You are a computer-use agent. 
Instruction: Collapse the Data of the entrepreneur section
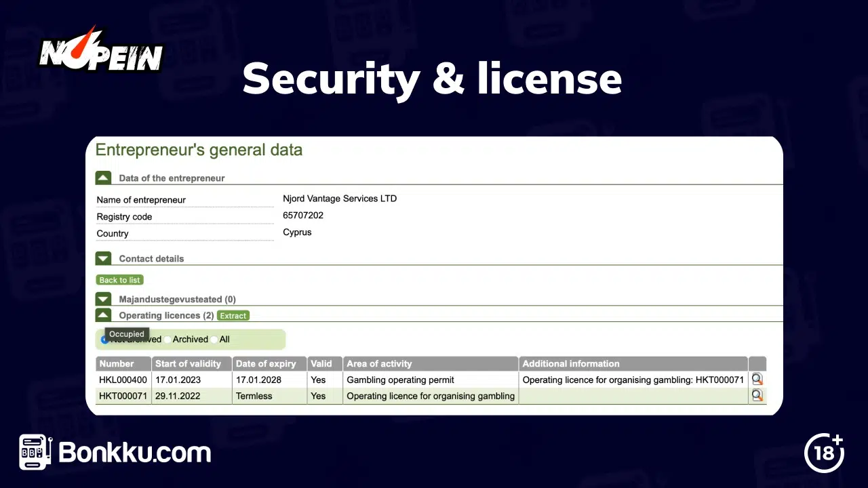pos(103,176)
